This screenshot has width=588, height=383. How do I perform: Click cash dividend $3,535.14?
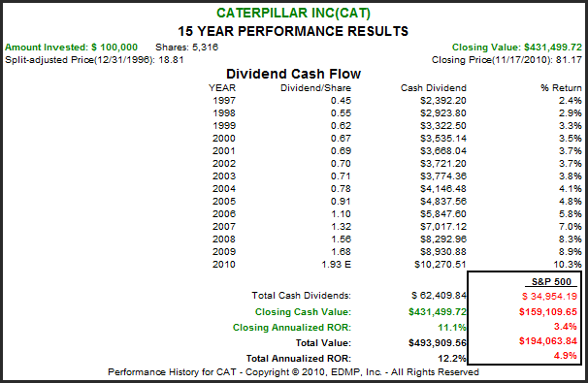coord(443,139)
